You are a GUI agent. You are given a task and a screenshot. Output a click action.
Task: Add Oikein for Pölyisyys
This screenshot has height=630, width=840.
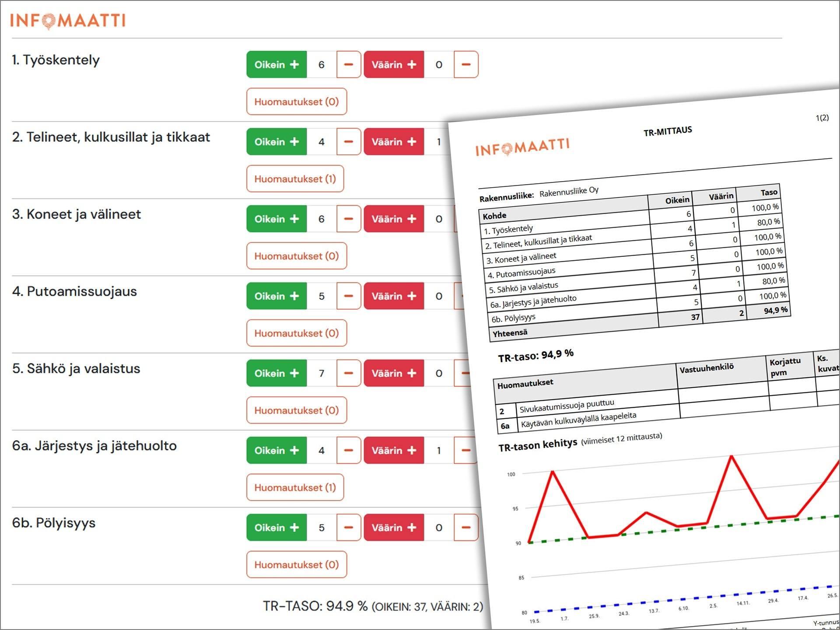point(276,528)
